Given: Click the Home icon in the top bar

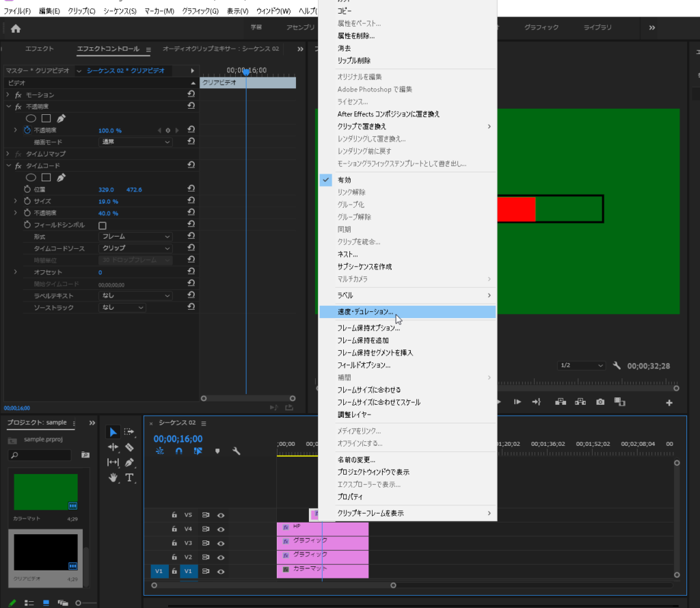Looking at the screenshot, I should click(x=16, y=28).
